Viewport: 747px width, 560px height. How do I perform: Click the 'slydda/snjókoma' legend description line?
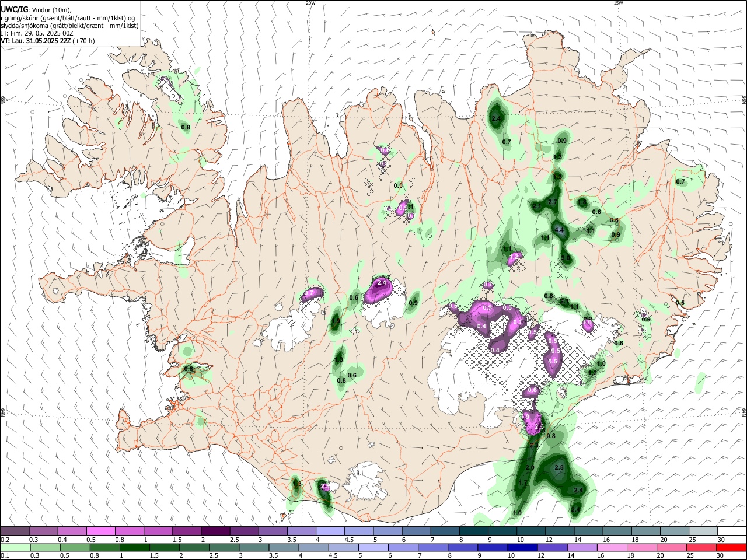tap(69, 26)
